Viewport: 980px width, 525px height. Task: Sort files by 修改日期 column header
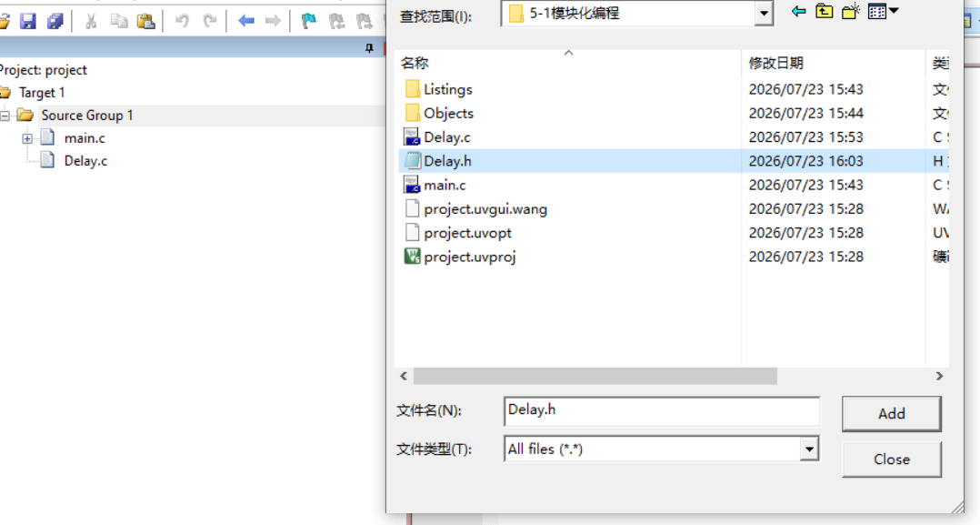point(833,63)
